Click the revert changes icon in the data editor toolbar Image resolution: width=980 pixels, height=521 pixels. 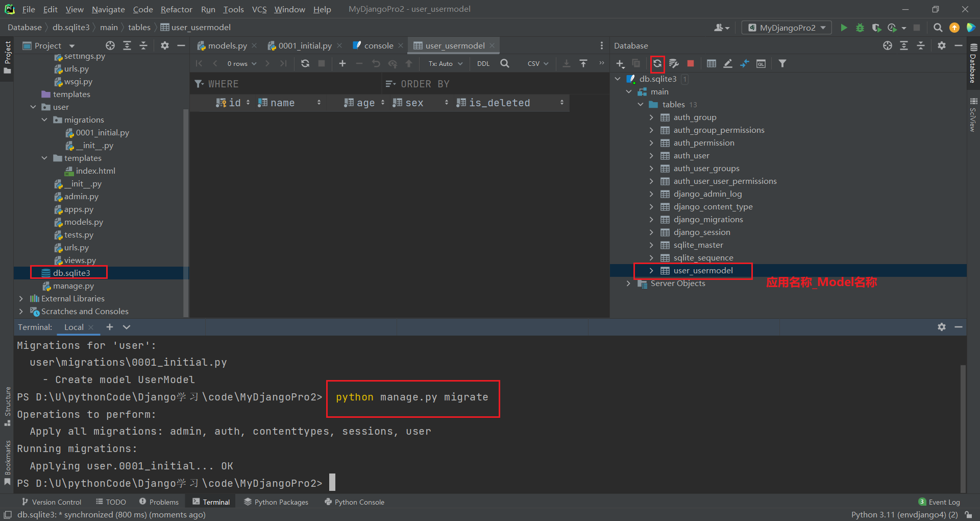[376, 63]
